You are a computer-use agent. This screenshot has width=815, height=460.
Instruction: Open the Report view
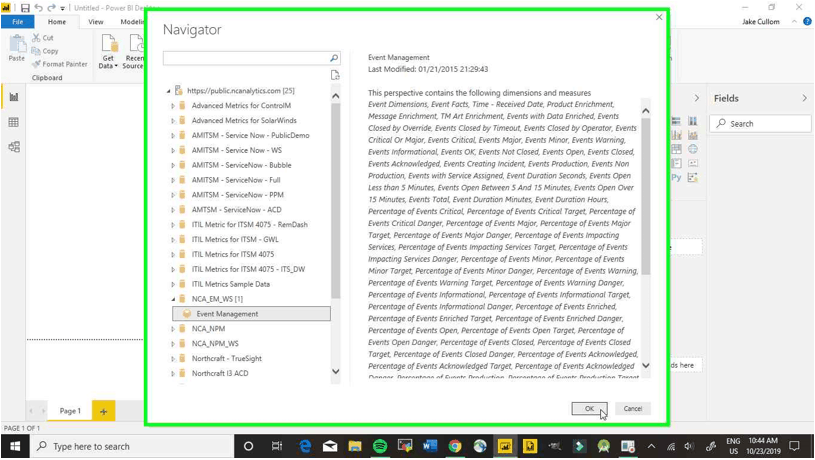click(x=14, y=97)
